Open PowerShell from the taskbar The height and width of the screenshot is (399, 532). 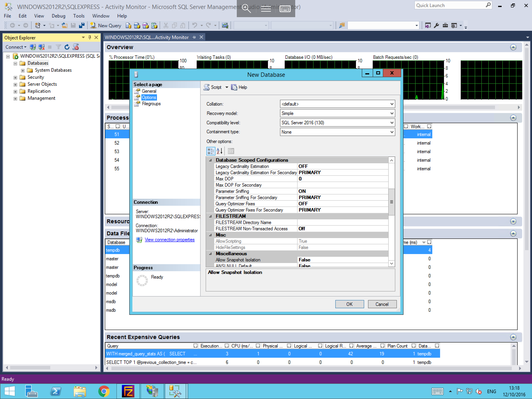(x=56, y=391)
